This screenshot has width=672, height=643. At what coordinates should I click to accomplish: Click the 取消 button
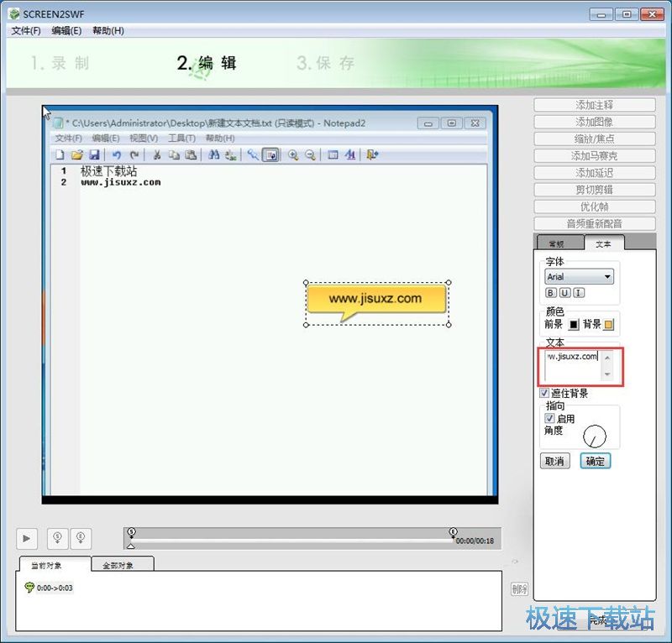(x=555, y=462)
